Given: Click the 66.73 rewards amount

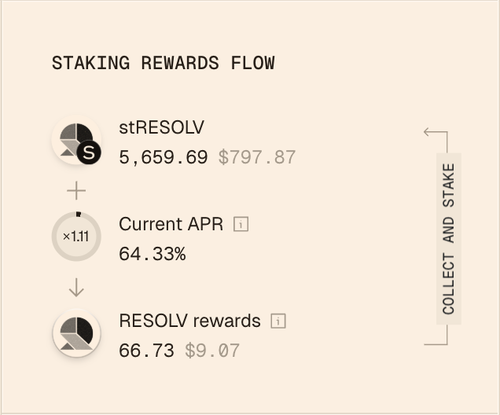Looking at the screenshot, I should coord(146,351).
